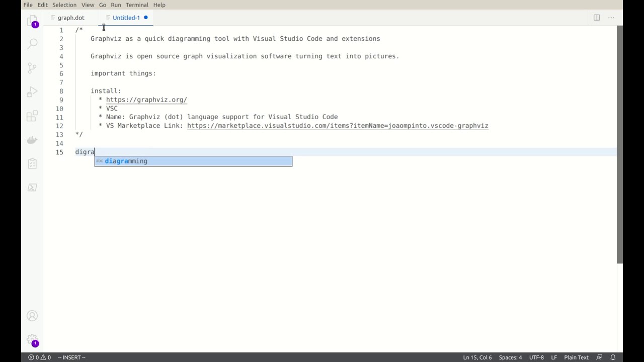Click the feedback icon in status bar
The width and height of the screenshot is (644, 362).
click(x=599, y=357)
